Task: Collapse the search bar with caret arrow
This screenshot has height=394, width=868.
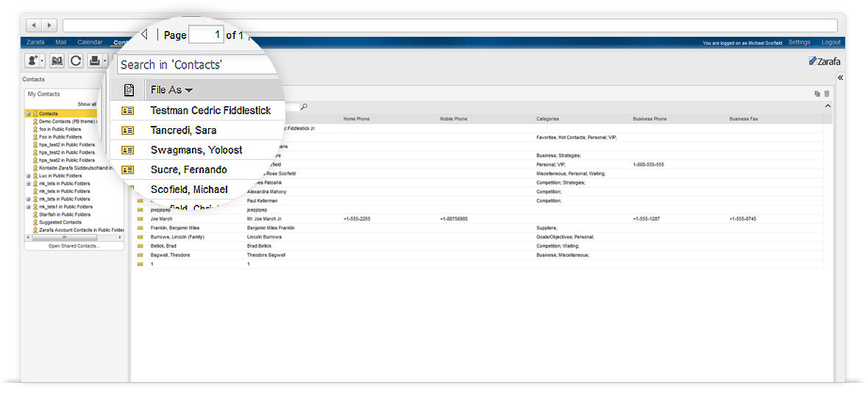Action: tap(828, 106)
